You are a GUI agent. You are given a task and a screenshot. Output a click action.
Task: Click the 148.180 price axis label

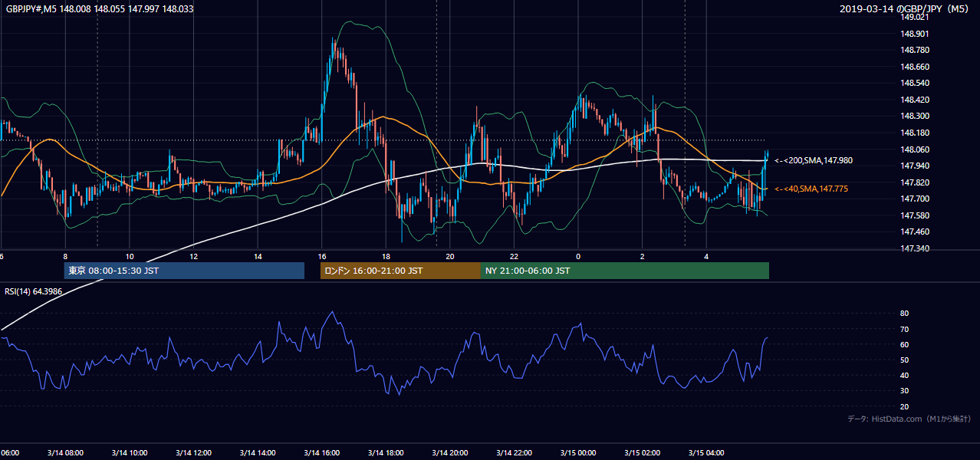pos(916,133)
